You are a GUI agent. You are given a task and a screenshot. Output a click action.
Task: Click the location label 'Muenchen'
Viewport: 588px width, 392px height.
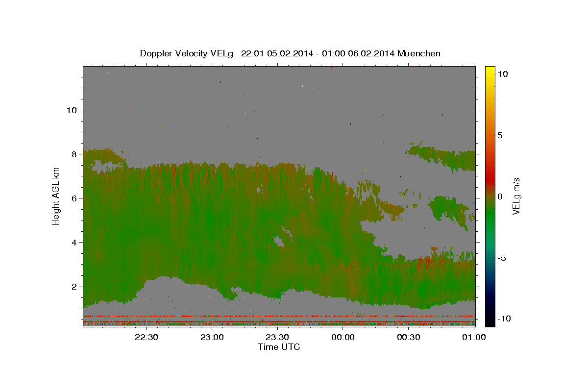[x=419, y=53]
